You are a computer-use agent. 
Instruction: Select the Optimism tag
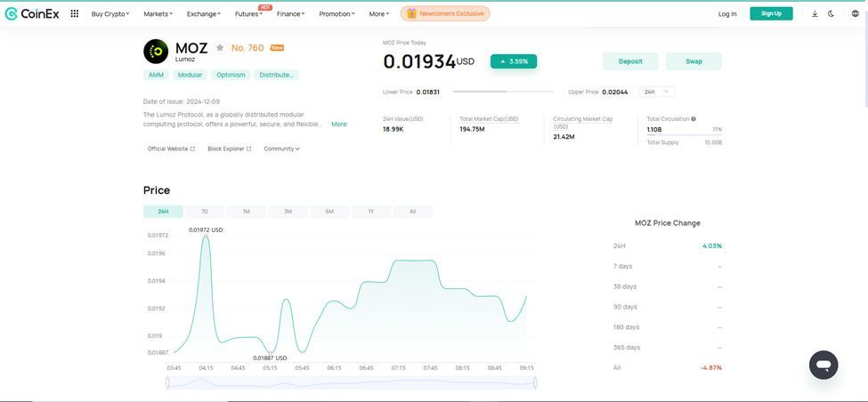tap(231, 75)
